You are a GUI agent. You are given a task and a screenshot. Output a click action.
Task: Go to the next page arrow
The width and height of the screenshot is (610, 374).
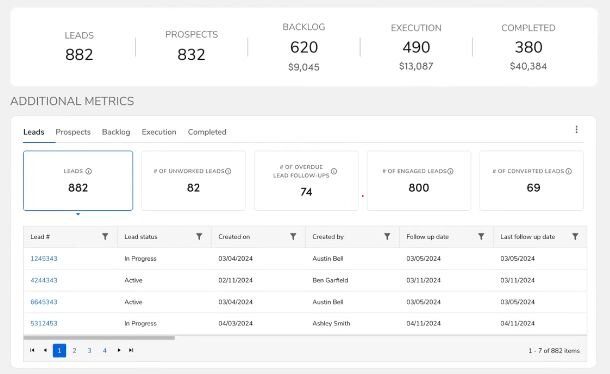119,350
